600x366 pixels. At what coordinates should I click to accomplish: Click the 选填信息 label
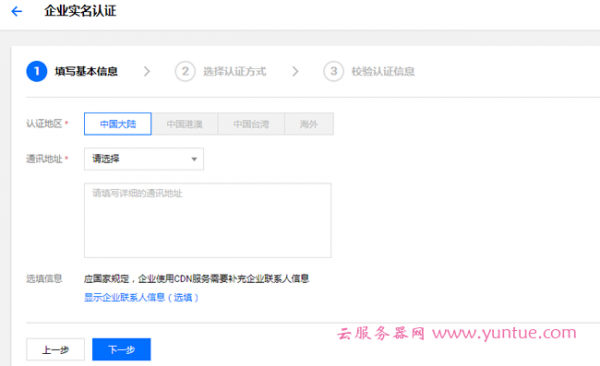coord(44,279)
